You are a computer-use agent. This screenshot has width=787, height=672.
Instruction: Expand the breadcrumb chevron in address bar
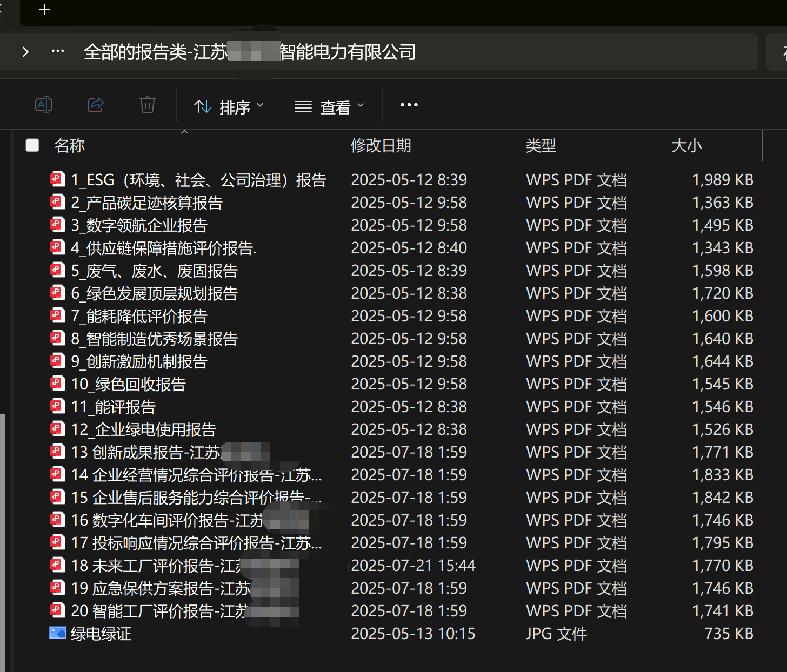(x=25, y=52)
